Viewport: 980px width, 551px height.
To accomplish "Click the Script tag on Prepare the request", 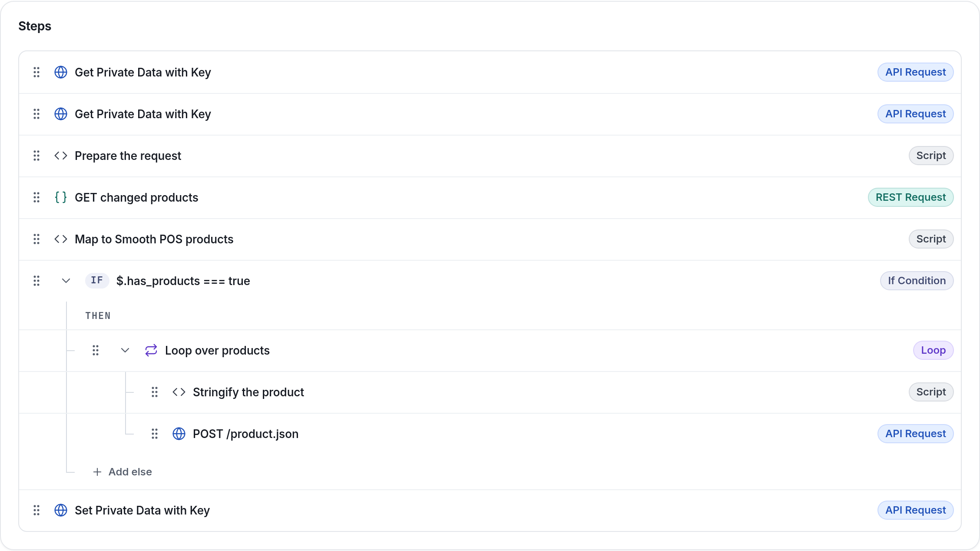I will pos(931,156).
